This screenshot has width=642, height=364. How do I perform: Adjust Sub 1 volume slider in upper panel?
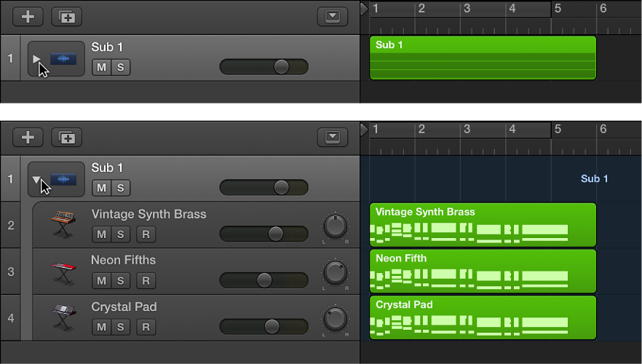point(263,67)
